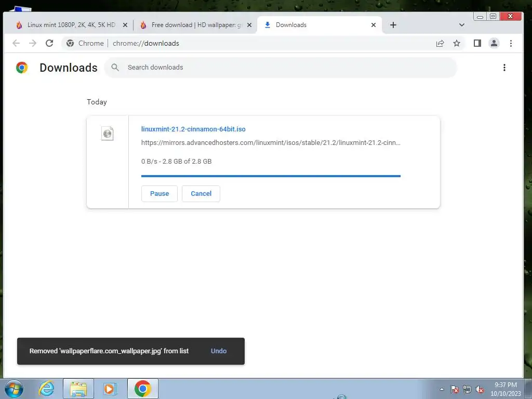
Task: Open Windows Media Player from taskbar
Action: click(110, 389)
